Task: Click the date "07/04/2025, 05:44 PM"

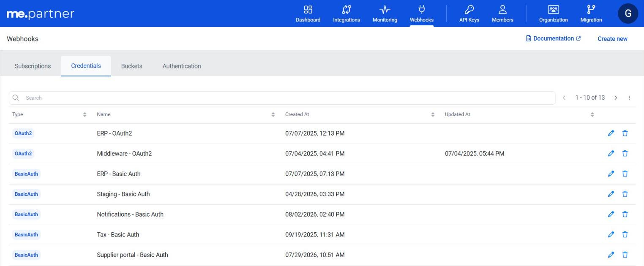Action: point(475,154)
